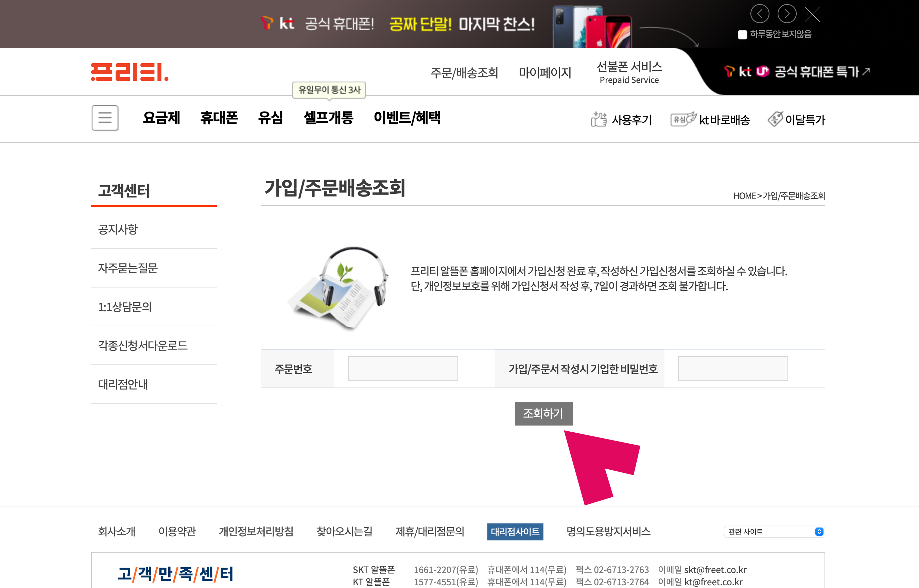Click the kt@freet.co.kr email
Viewport: 919px width, 588px height.
click(x=713, y=582)
